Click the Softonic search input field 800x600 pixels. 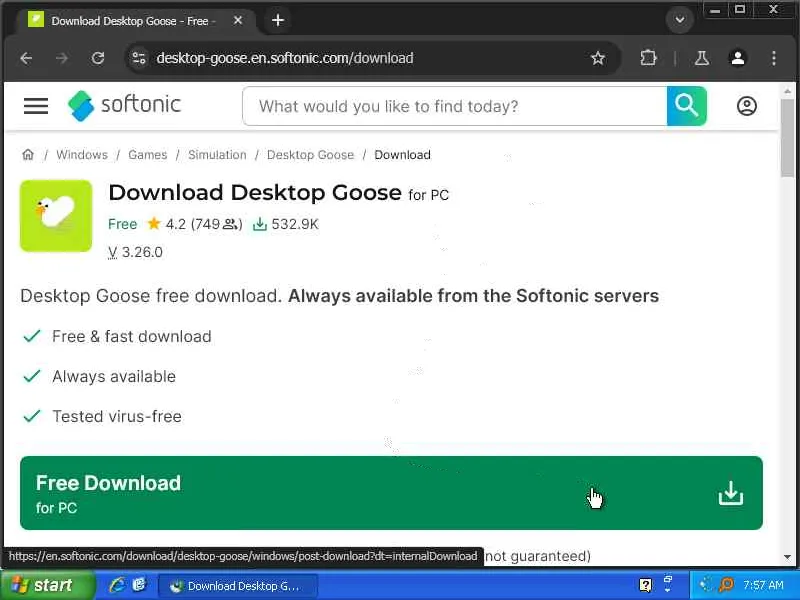click(x=455, y=106)
